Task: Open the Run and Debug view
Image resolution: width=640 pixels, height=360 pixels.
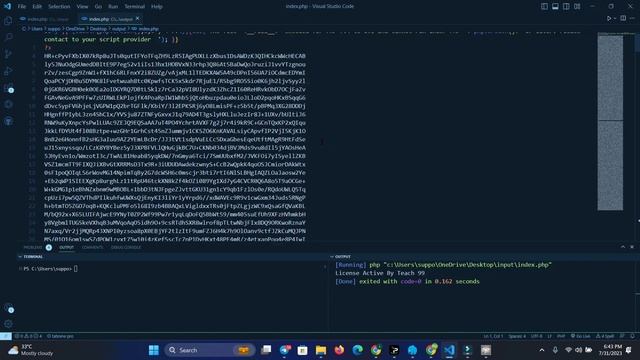Action: click(8, 71)
